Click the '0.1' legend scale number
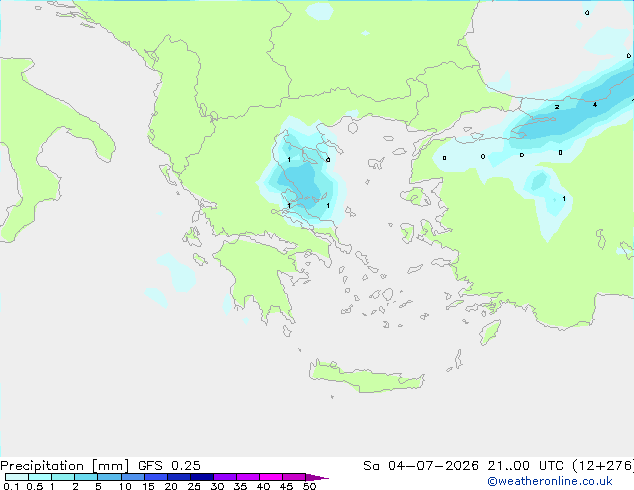The image size is (634, 490). click(x=11, y=486)
